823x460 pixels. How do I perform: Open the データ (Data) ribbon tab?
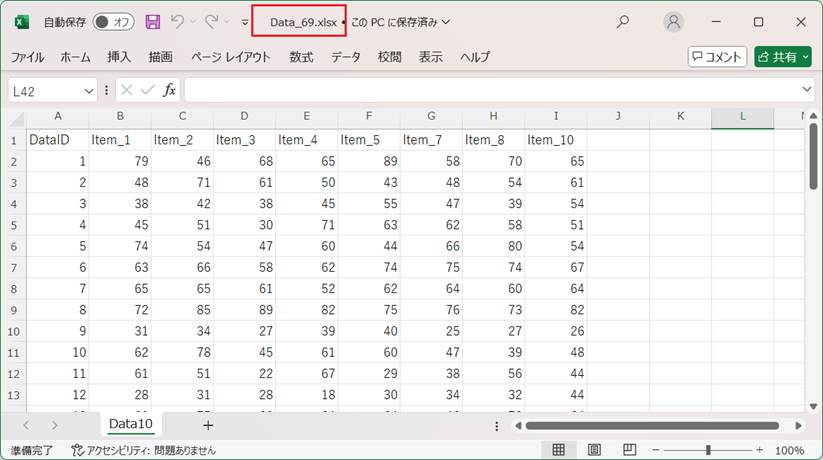pyautogui.click(x=346, y=57)
